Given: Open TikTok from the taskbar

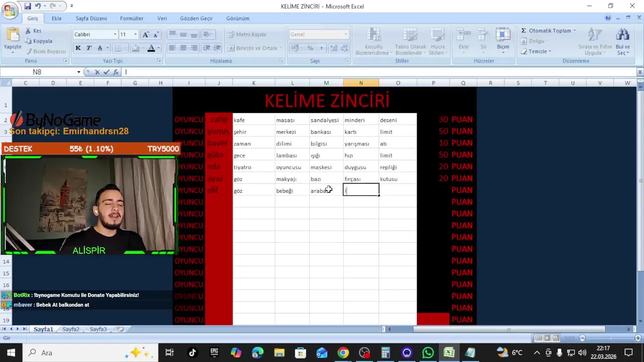Looking at the screenshot, I should [x=192, y=352].
